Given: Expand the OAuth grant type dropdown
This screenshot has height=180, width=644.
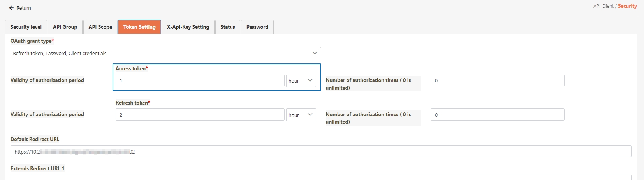Looking at the screenshot, I should tap(165, 53).
